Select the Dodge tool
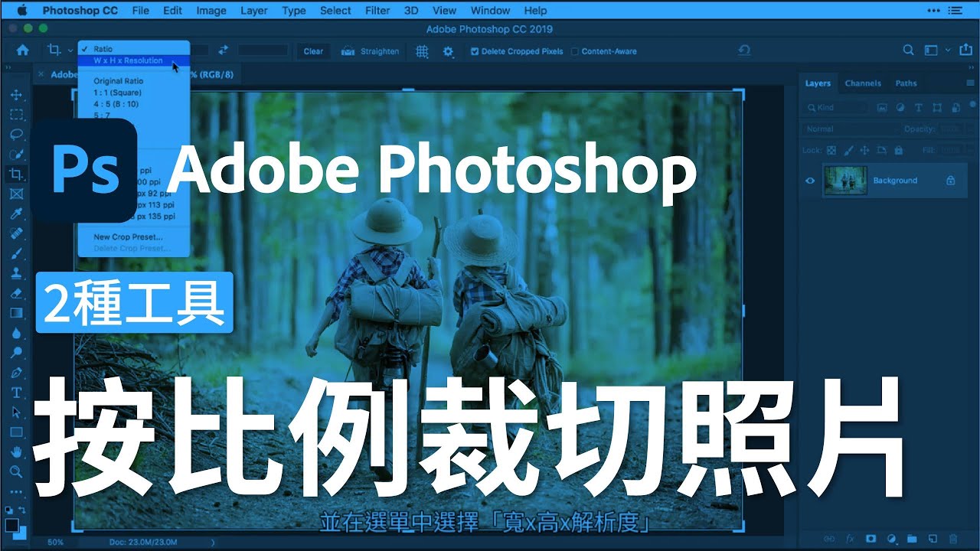Screen dimensions: 980x551 point(16,353)
